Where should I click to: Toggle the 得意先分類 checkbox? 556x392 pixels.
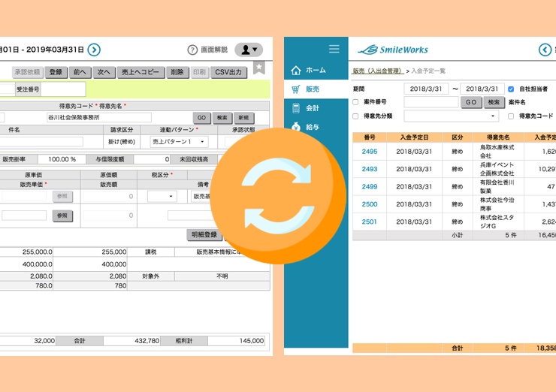[x=355, y=116]
